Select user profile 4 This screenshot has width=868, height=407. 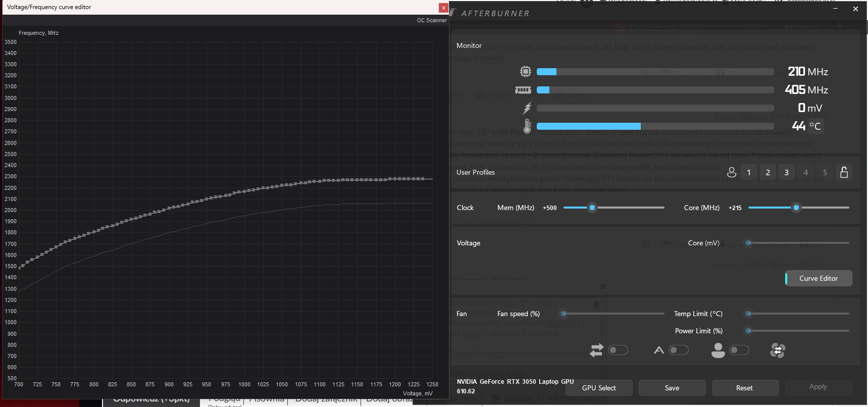(x=806, y=172)
